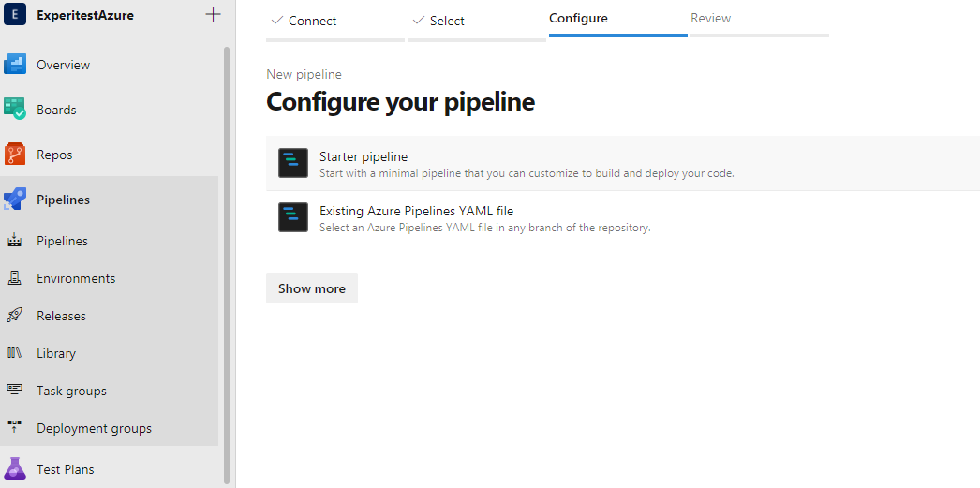Click the Existing Azure Pipelines YAML file icon
The image size is (980, 488).
click(293, 217)
